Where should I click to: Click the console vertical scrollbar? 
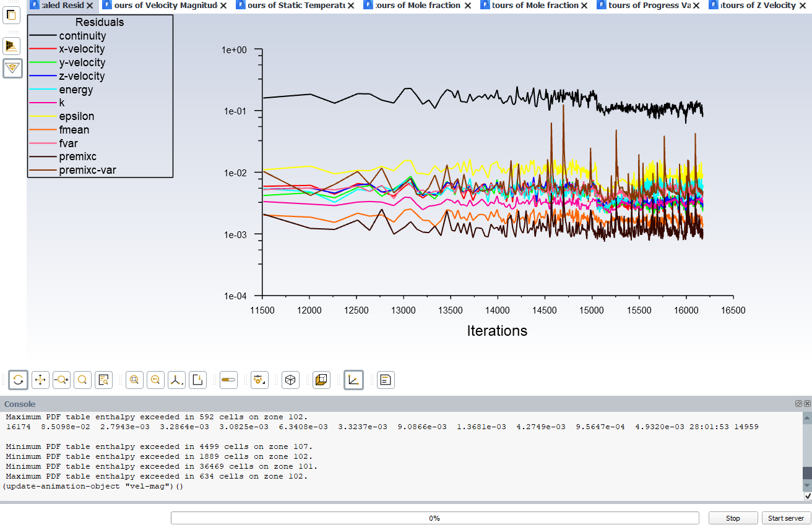pyautogui.click(x=807, y=452)
